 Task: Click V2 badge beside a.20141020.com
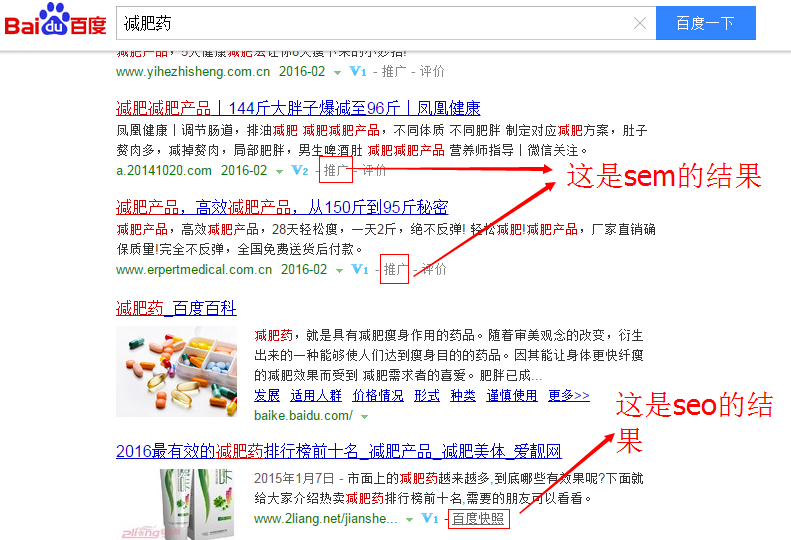300,171
